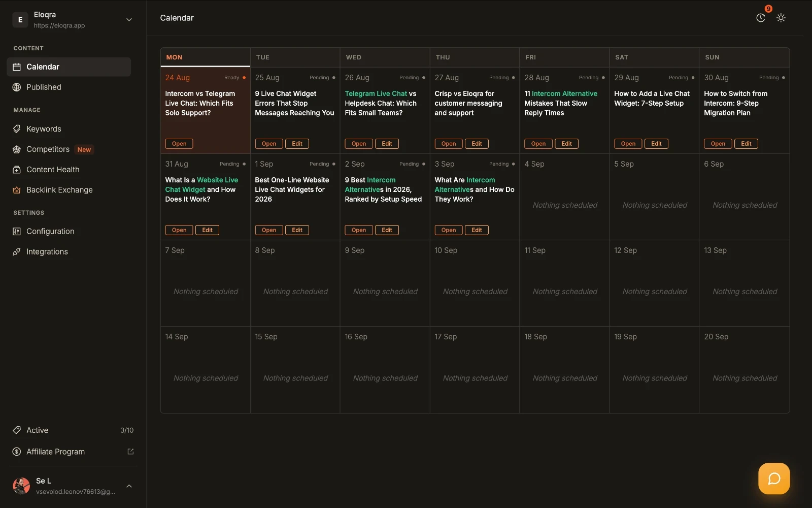Open the Active plan 3/10 item
Viewport: 812px width, 508px height.
73,430
